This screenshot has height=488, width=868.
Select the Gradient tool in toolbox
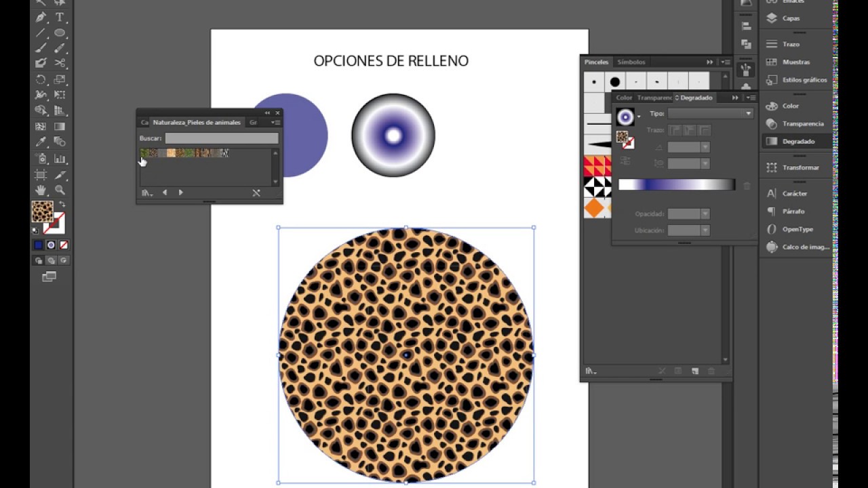[60, 126]
